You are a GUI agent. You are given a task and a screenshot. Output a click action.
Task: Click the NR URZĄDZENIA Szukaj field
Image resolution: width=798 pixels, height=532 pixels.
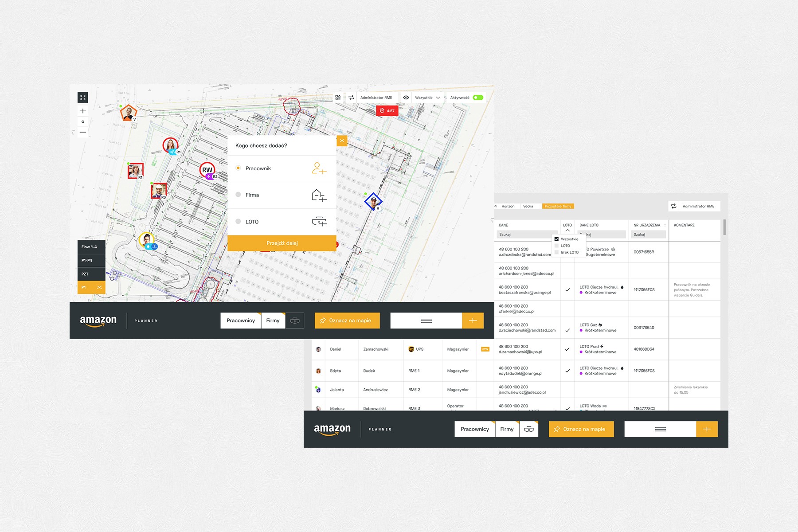(x=649, y=235)
